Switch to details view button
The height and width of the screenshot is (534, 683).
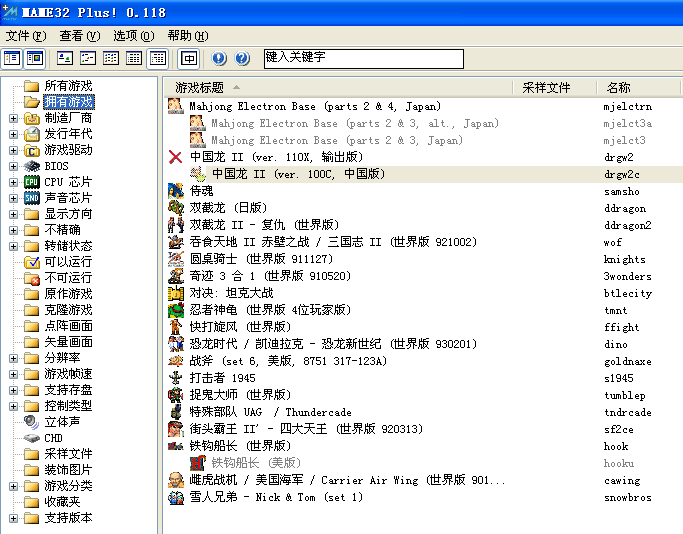pos(134,58)
